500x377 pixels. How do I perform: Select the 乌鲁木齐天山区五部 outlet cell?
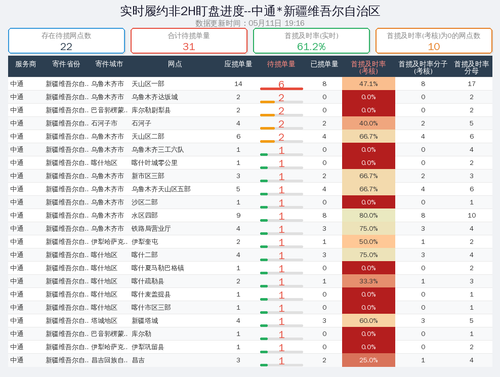click(x=161, y=189)
